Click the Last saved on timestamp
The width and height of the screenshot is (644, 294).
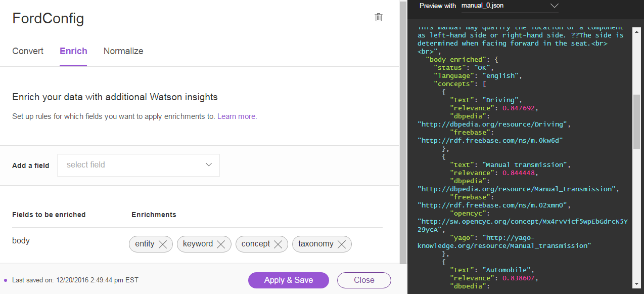coord(75,280)
